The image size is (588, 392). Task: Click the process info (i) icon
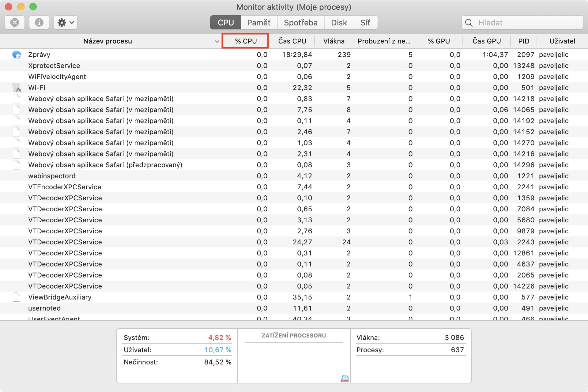(x=39, y=23)
